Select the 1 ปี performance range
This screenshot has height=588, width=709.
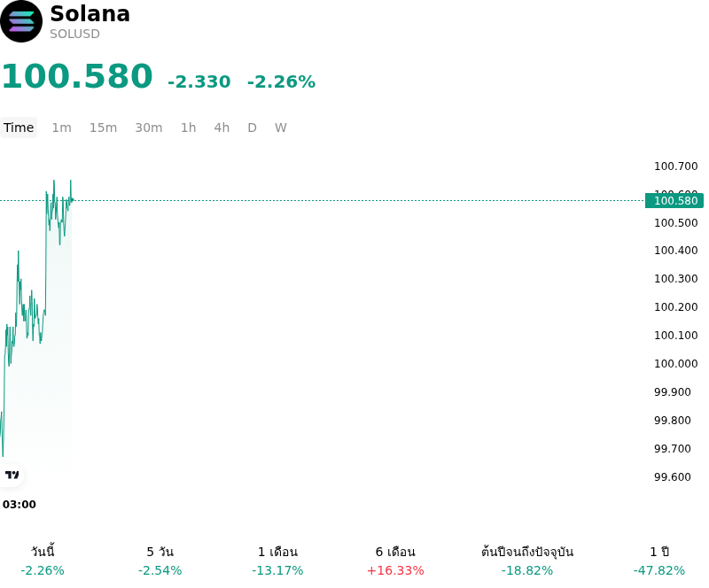[x=659, y=561]
